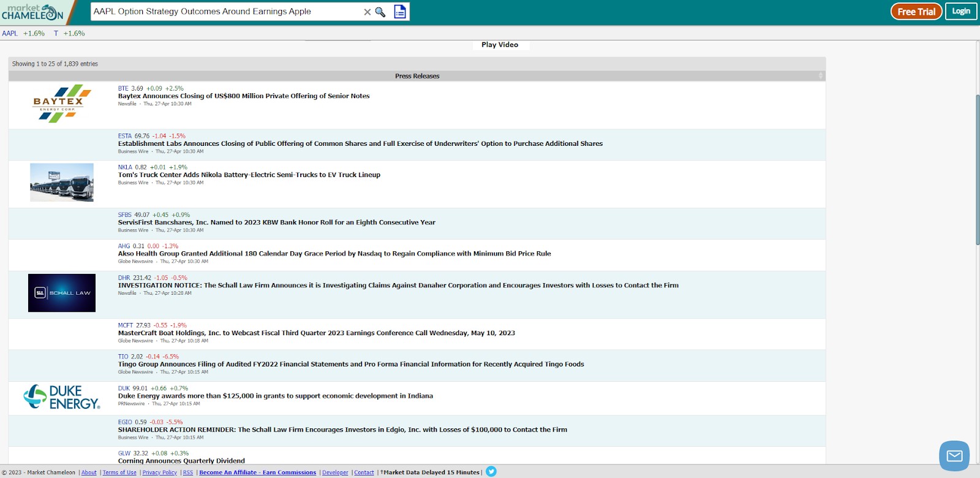Open Baytex Announces Closing press release headline
Viewport: 980px width, 478px height.
[x=244, y=96]
